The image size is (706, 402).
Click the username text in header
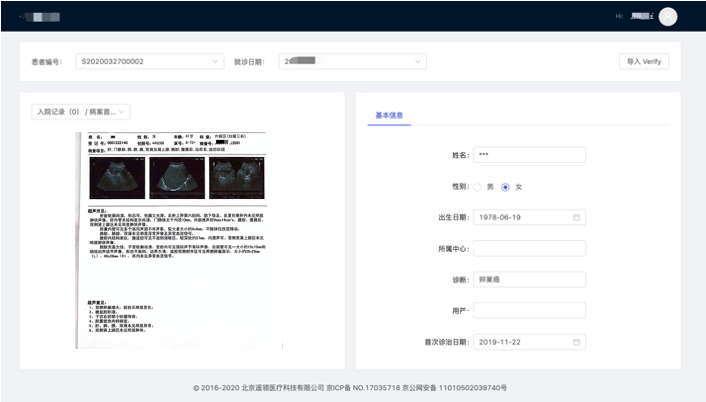[x=636, y=17]
